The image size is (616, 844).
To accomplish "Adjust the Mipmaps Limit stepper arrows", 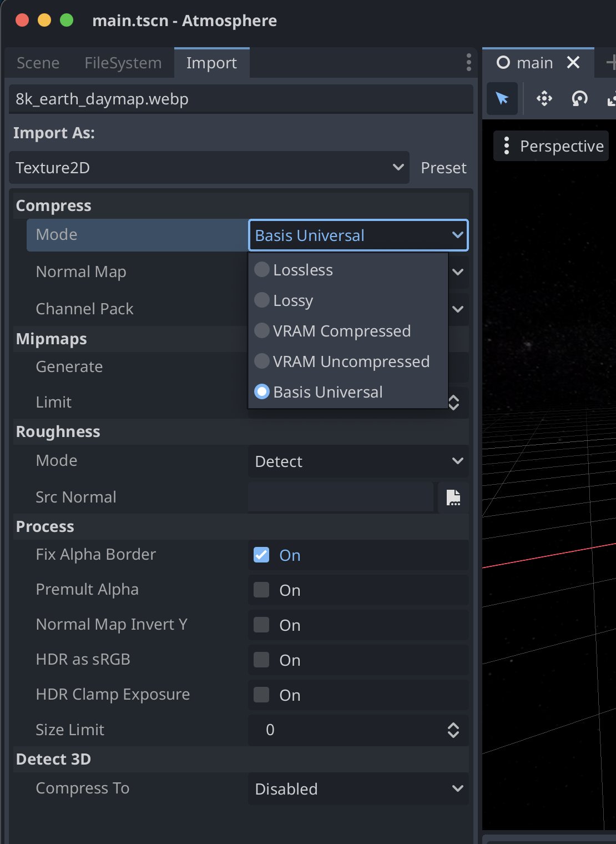I will point(453,403).
